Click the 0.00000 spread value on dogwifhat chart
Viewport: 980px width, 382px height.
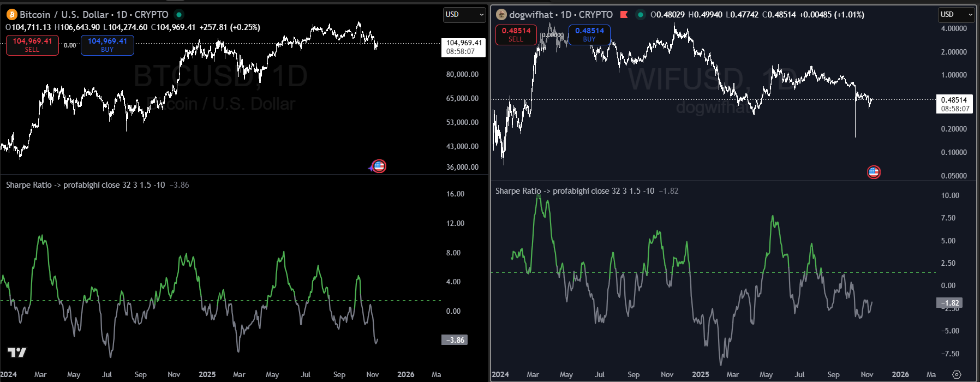[x=552, y=35]
